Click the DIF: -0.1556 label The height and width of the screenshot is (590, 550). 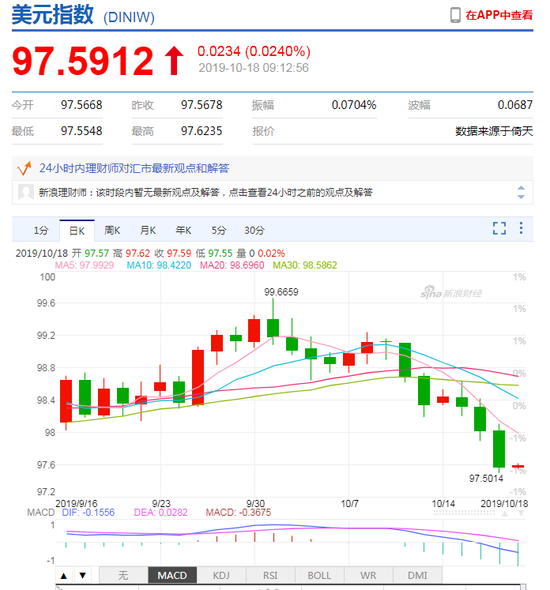pyautogui.click(x=88, y=512)
